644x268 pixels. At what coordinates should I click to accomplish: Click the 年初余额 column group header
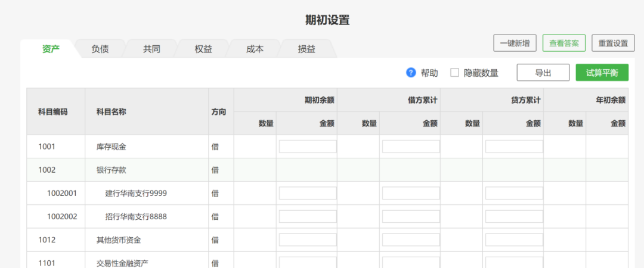611,99
